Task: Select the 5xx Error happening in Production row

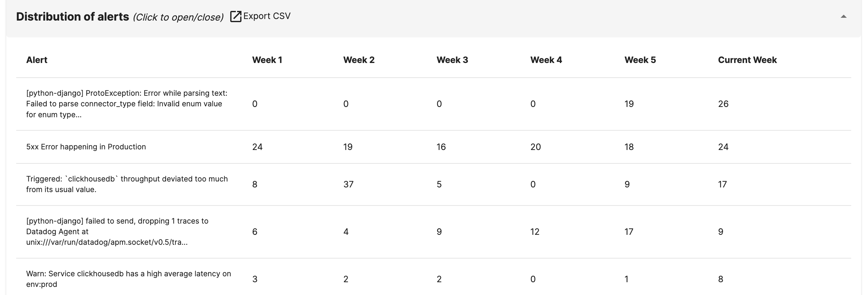Action: [x=86, y=147]
